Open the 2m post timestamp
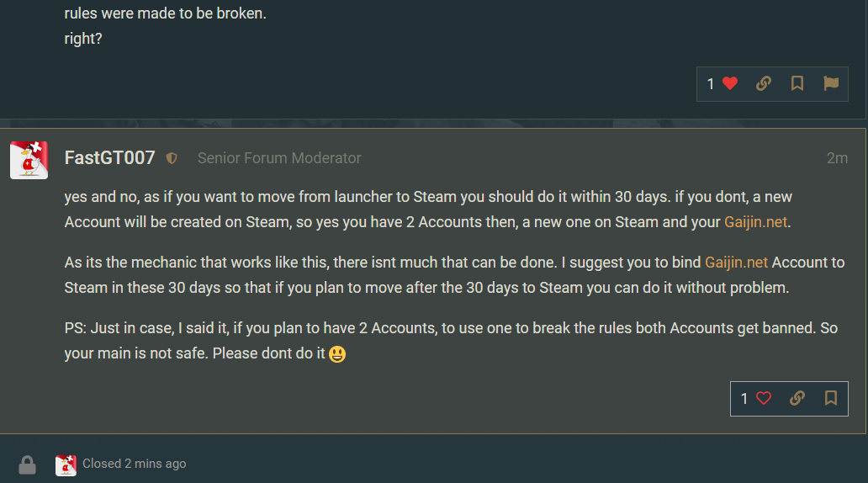Image resolution: width=868 pixels, height=483 pixels. (x=837, y=158)
